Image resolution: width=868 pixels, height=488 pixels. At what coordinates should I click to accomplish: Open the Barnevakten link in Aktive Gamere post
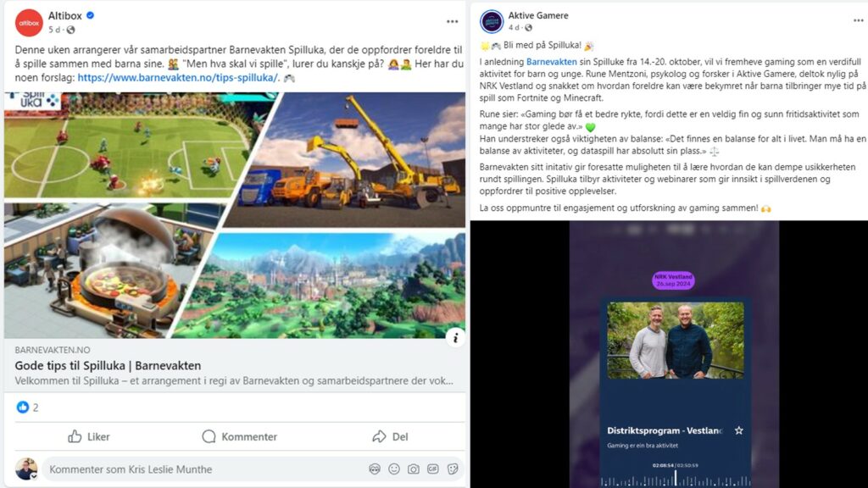coord(551,62)
